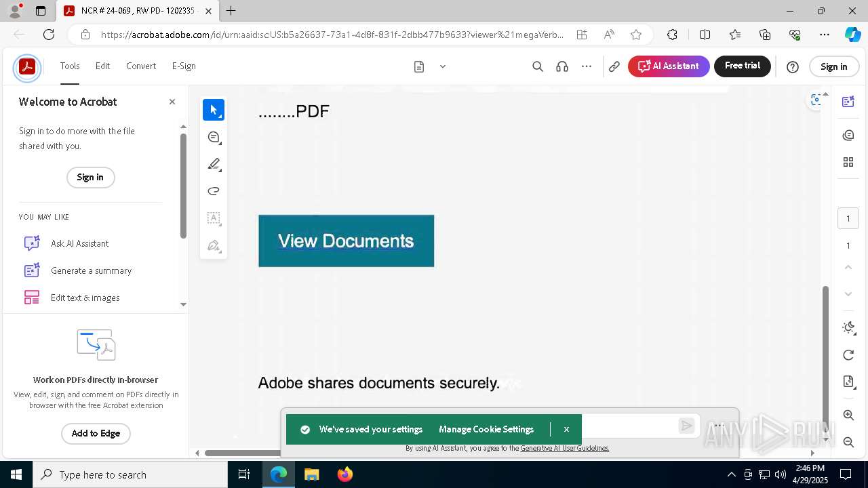The width and height of the screenshot is (868, 488).
Task: Pick the highlight pen tool
Action: point(214,164)
